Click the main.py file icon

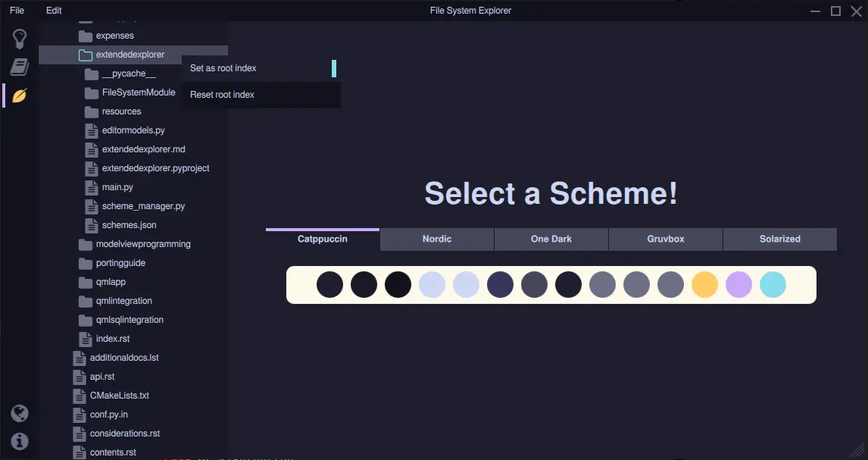[x=92, y=187]
